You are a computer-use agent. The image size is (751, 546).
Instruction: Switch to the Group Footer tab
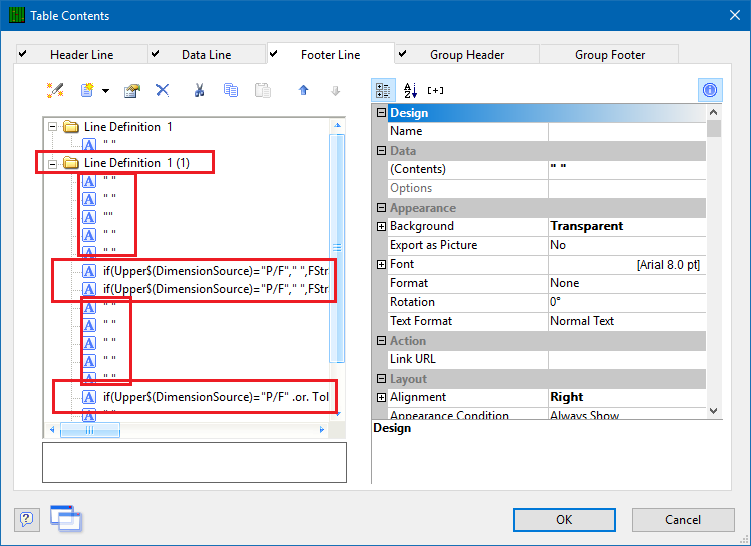tap(610, 55)
